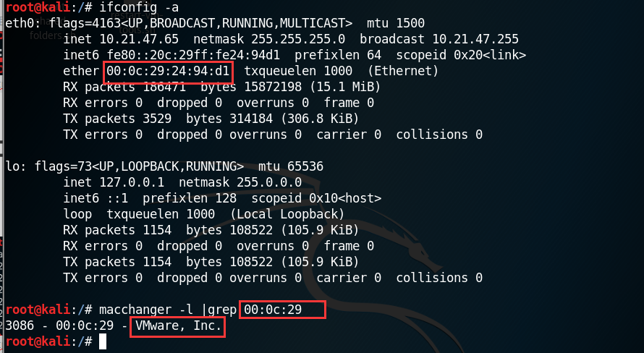Click the eth0 RX bytes 15872198 value
The height and width of the screenshot is (353, 644).
[273, 87]
